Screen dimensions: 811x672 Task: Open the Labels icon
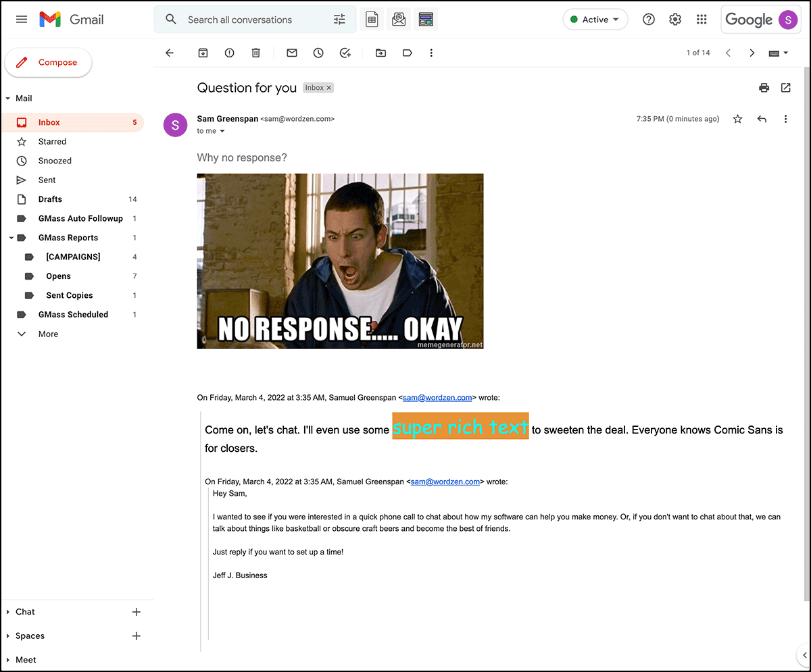tap(408, 53)
